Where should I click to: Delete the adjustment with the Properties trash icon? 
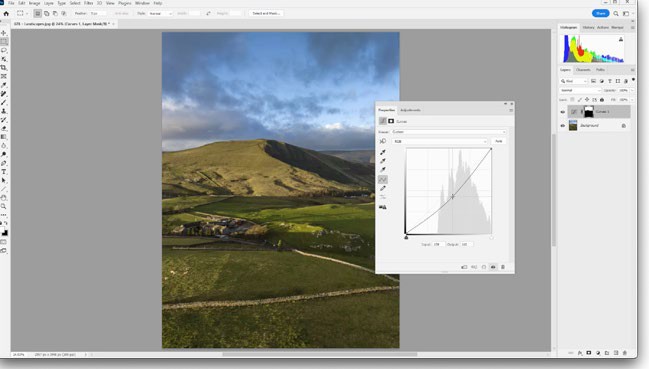(x=503, y=267)
